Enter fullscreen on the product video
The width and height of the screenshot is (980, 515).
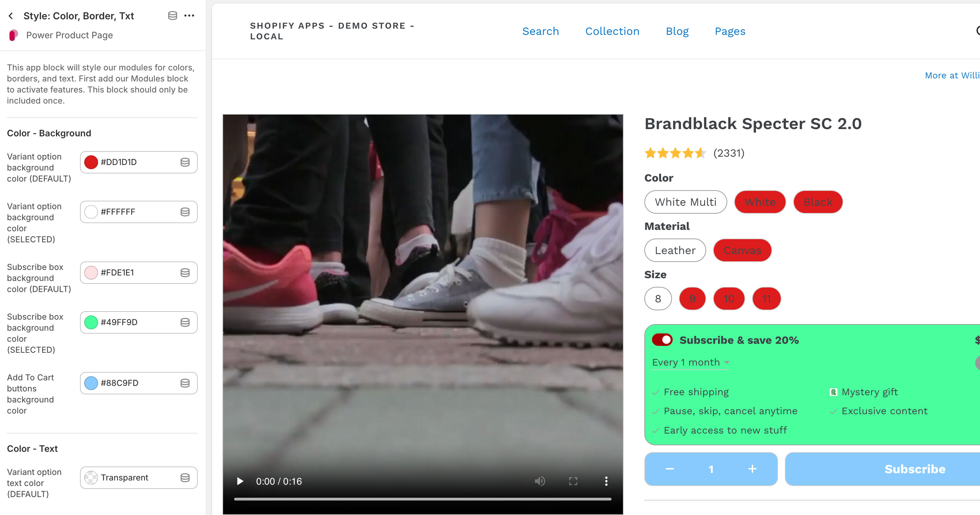(x=573, y=481)
